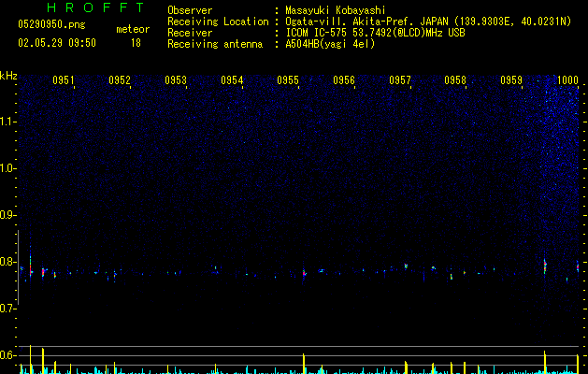Click the observer name Masayuki Kobayashi
588x374 pixels.
tap(336, 10)
